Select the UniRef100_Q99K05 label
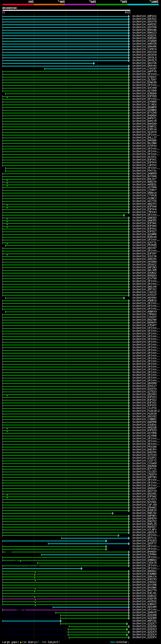Viewport: 161px width, 644px height. pyautogui.click(x=144, y=613)
